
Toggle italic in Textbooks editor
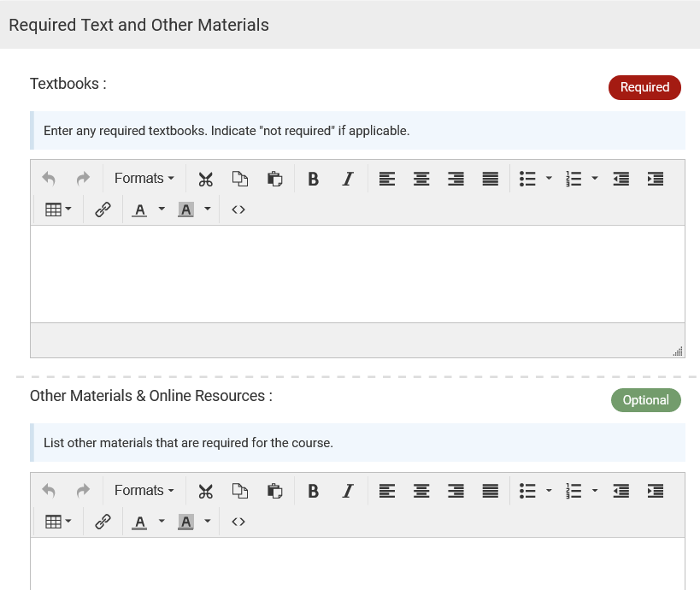(x=348, y=179)
